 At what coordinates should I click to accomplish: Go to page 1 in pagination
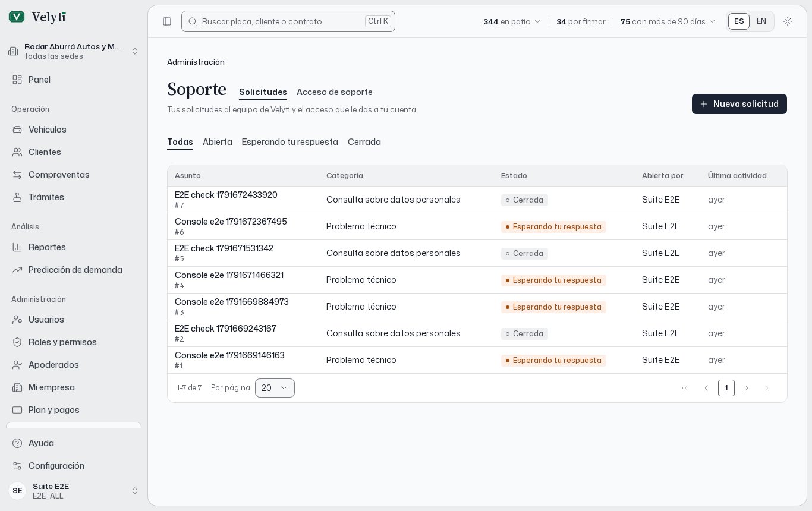pyautogui.click(x=726, y=388)
